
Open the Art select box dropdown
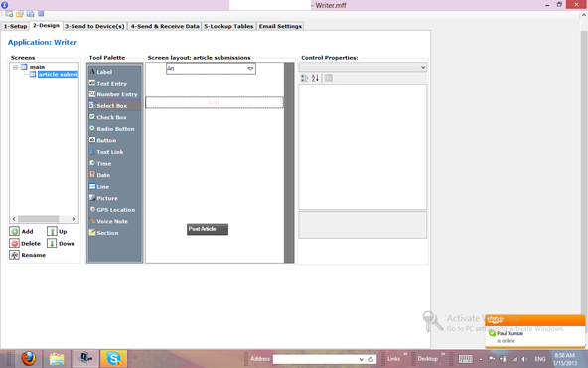click(250, 69)
